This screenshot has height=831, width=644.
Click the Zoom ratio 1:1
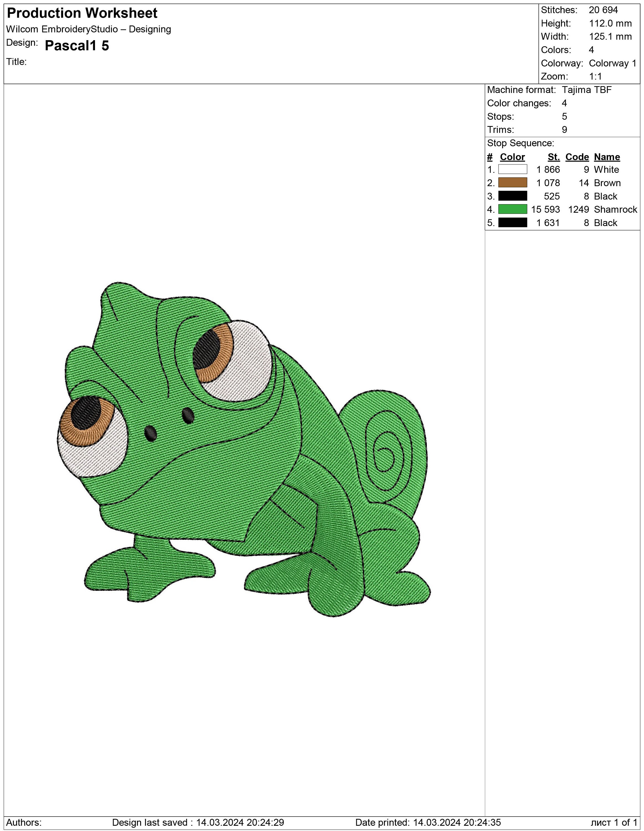(595, 76)
